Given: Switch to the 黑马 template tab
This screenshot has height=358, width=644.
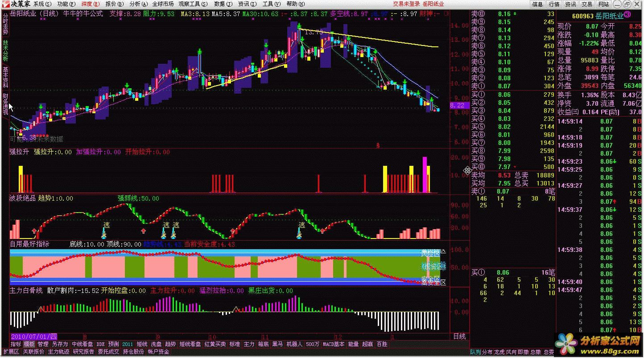Looking at the screenshot, I should (278, 344).
